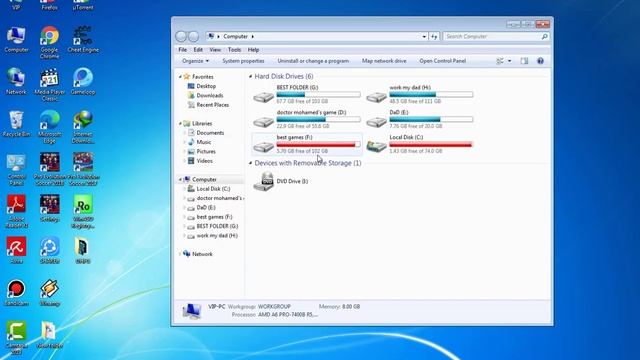Click Uninstall or change a program
640x360 pixels.
click(313, 61)
